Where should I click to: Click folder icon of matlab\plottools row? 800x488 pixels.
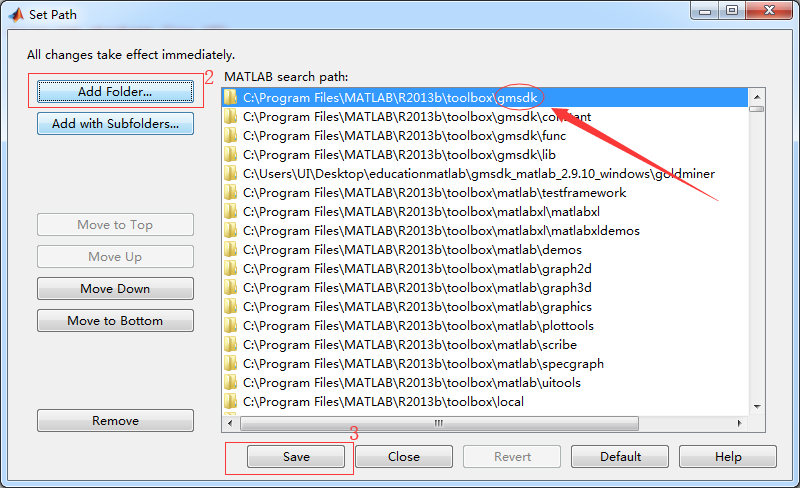[x=231, y=326]
